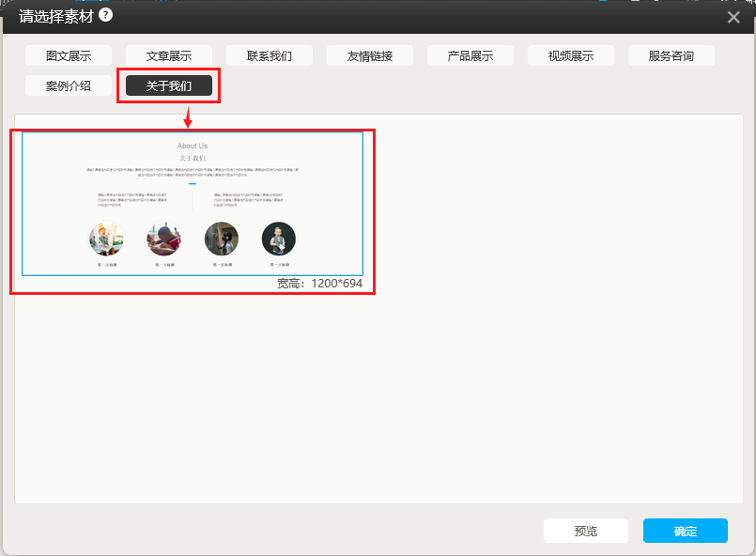
Task: Select the 服务咨询 tab
Action: pyautogui.click(x=671, y=55)
